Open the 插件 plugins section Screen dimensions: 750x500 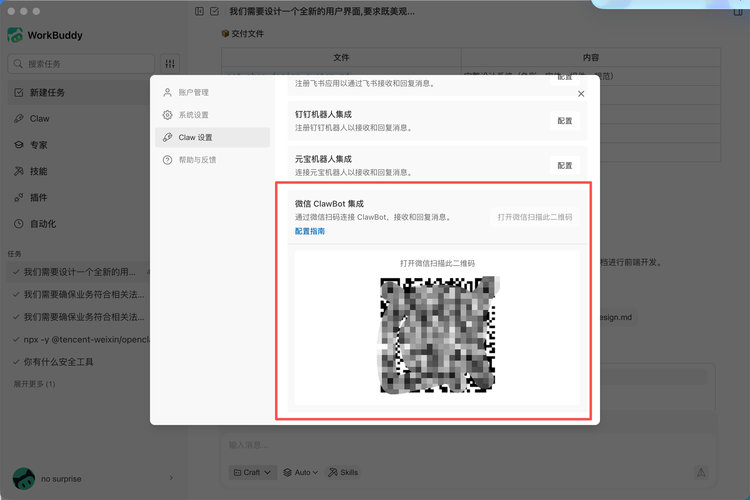tap(38, 197)
